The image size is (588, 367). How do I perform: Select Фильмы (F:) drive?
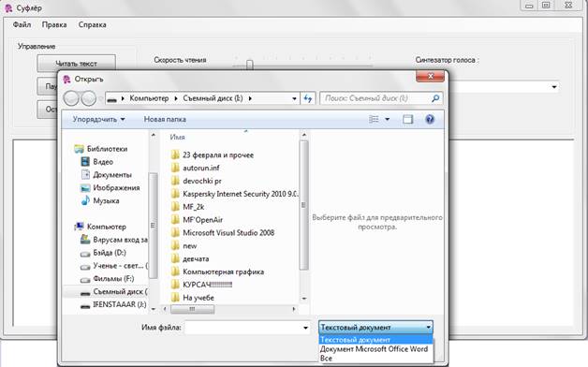108,279
